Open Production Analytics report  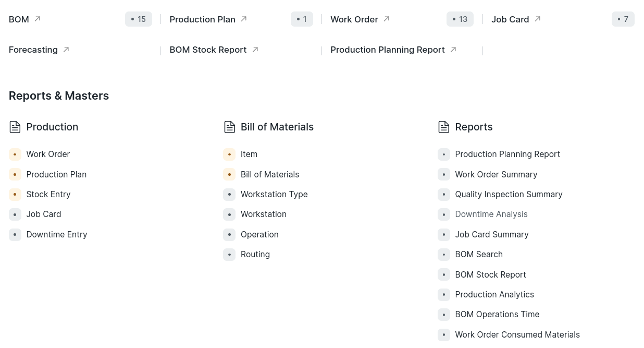494,294
